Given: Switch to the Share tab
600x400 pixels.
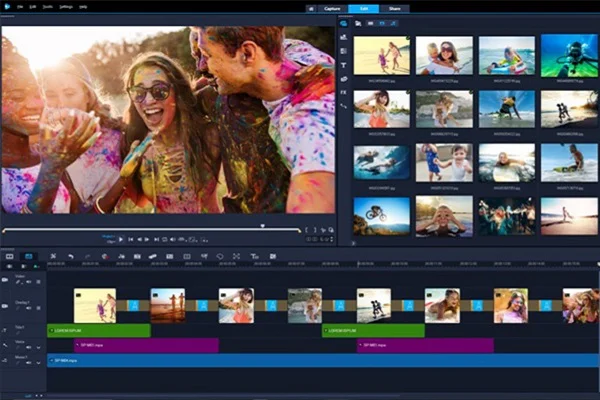Looking at the screenshot, I should pos(395,8).
